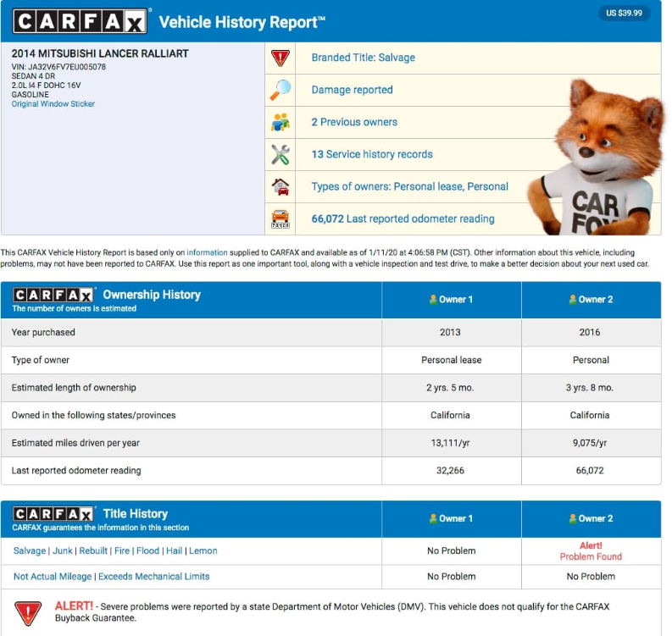Click the Flood title link

[x=147, y=550]
